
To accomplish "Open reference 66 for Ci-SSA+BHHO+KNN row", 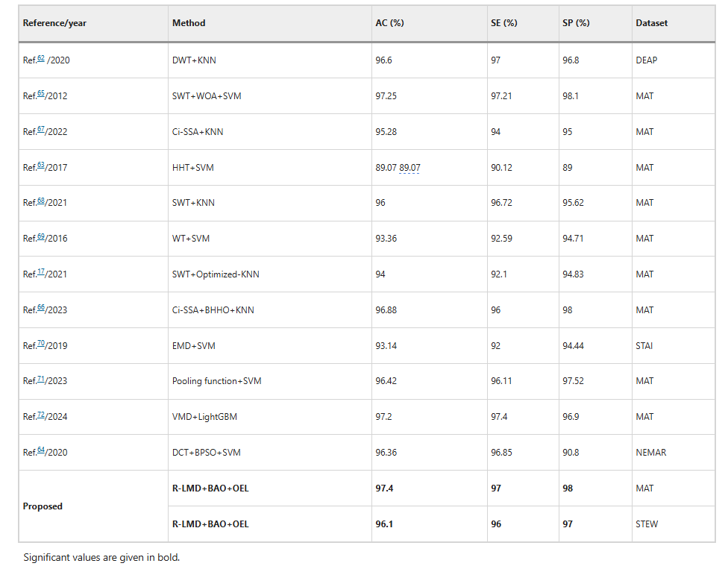I will pyautogui.click(x=41, y=308).
